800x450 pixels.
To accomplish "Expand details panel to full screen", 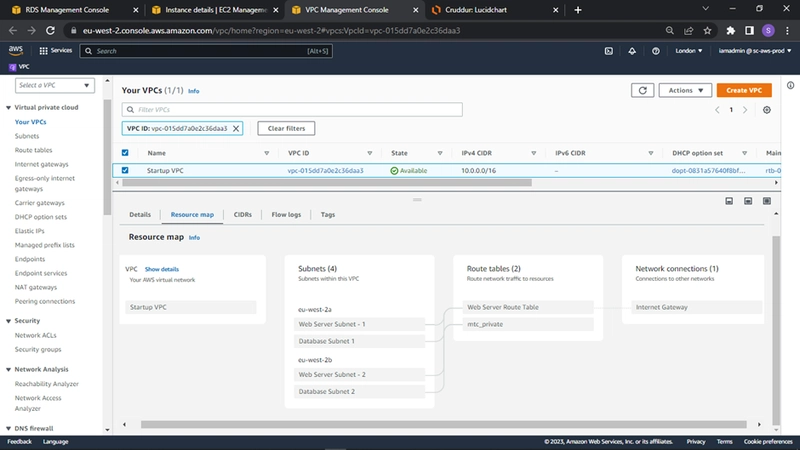I will (767, 201).
